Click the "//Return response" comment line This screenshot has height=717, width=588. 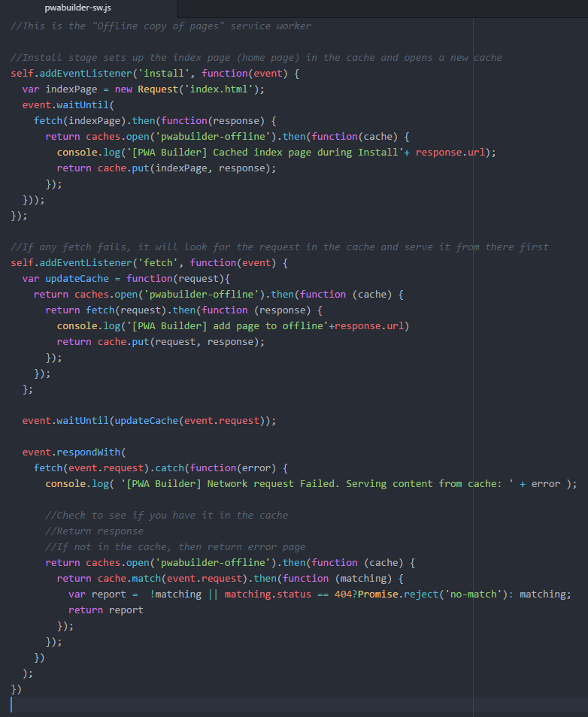click(x=94, y=531)
